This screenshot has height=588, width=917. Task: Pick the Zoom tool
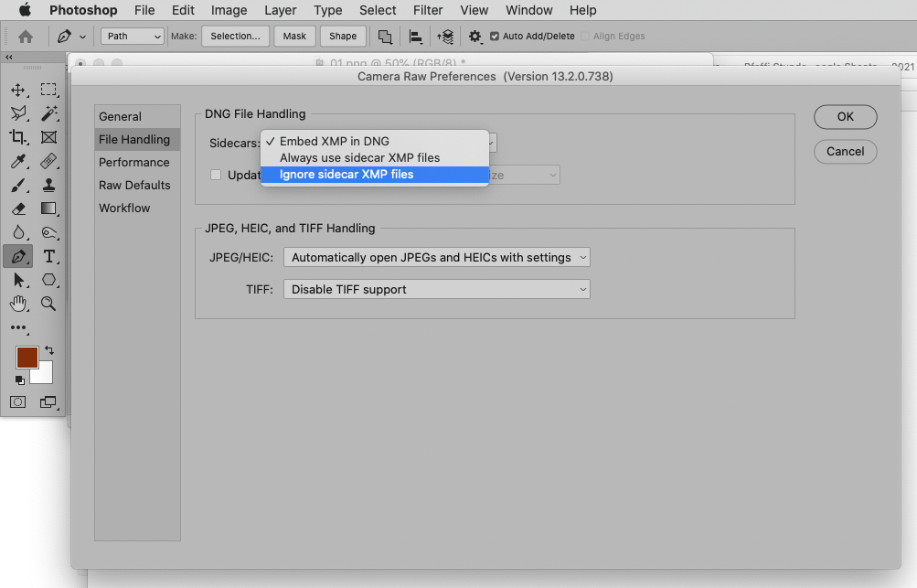click(48, 304)
